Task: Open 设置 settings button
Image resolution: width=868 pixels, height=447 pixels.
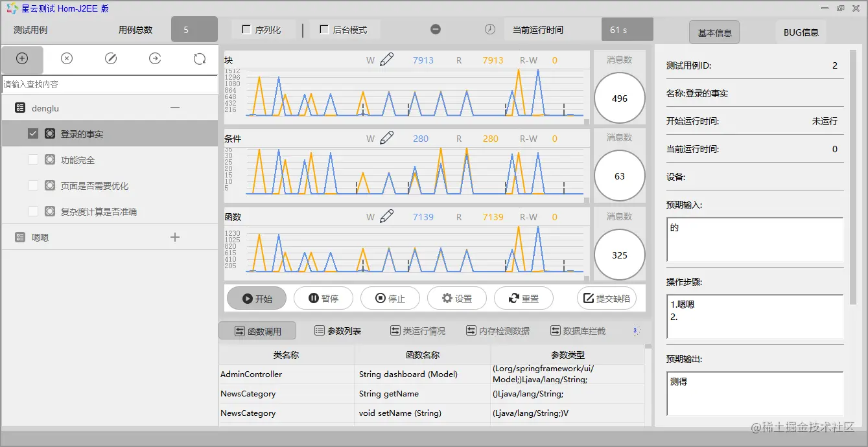Action: [457, 299]
